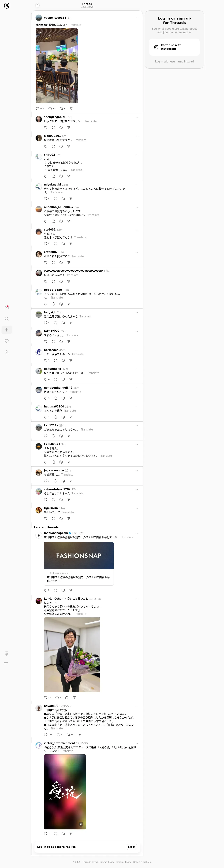Click Continue with Instagram
224x868 pixels.
(x=174, y=47)
